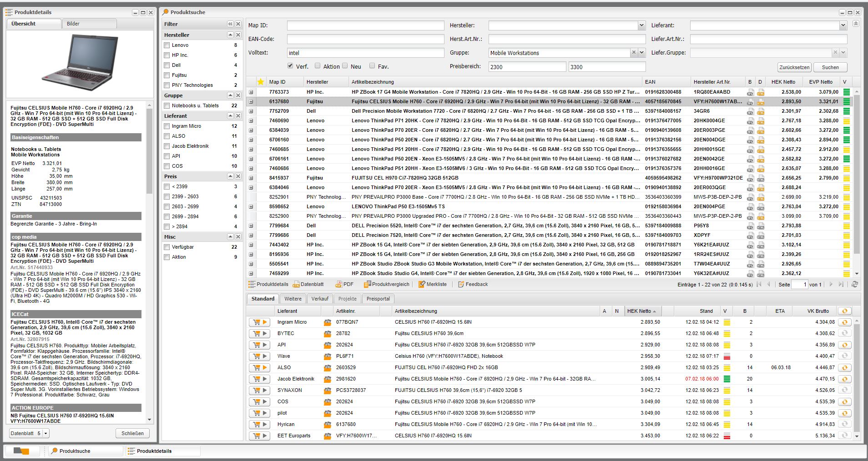
Task: Click the Seite page number field
Action: click(799, 284)
